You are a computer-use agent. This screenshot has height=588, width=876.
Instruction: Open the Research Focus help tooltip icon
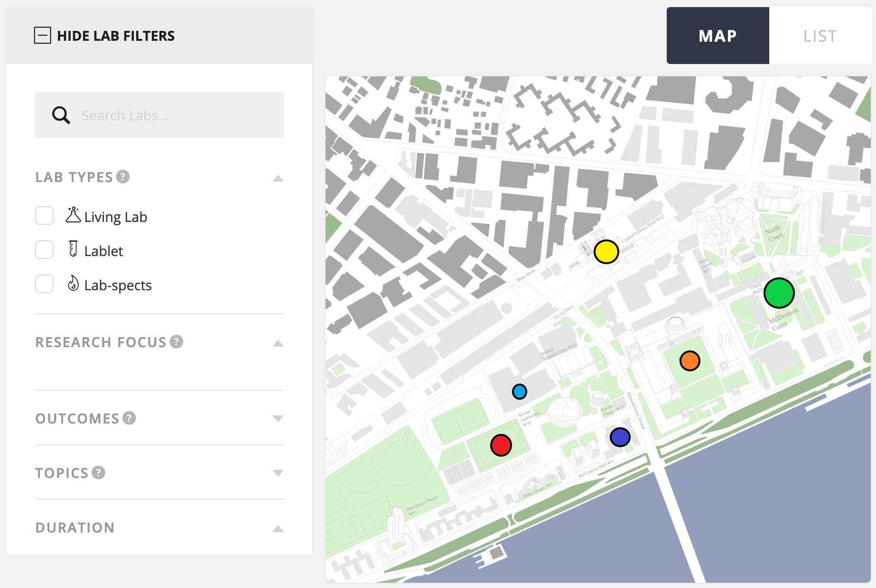176,342
